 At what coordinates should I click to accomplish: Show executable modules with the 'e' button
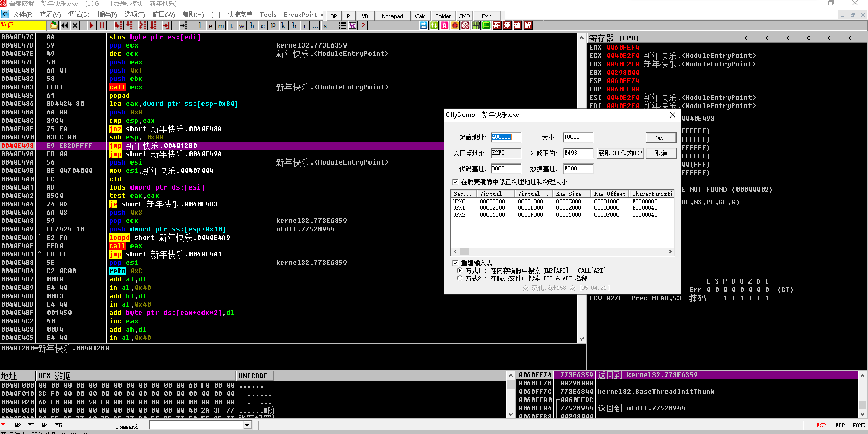pyautogui.click(x=210, y=25)
